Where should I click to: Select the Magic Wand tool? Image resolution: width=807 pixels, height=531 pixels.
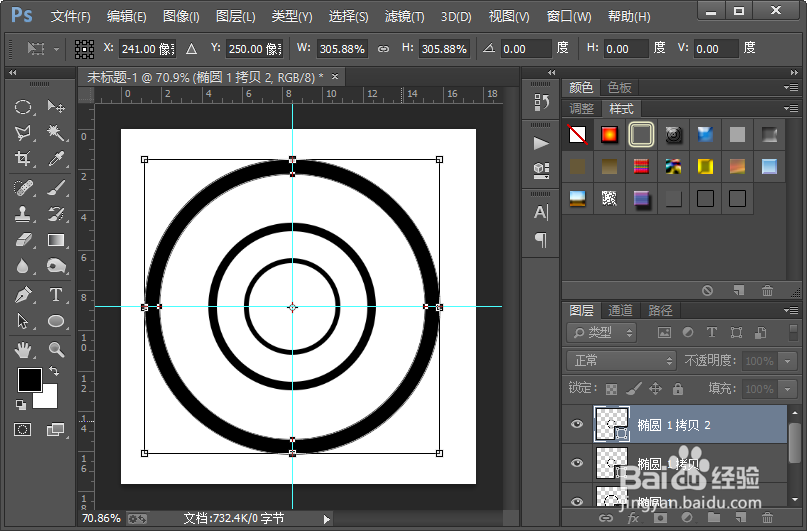[56, 133]
